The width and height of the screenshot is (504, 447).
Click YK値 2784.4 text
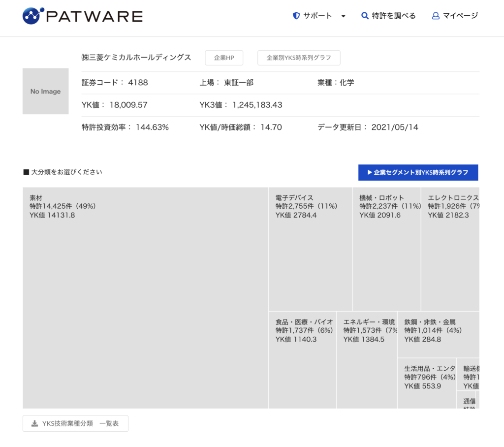click(296, 215)
